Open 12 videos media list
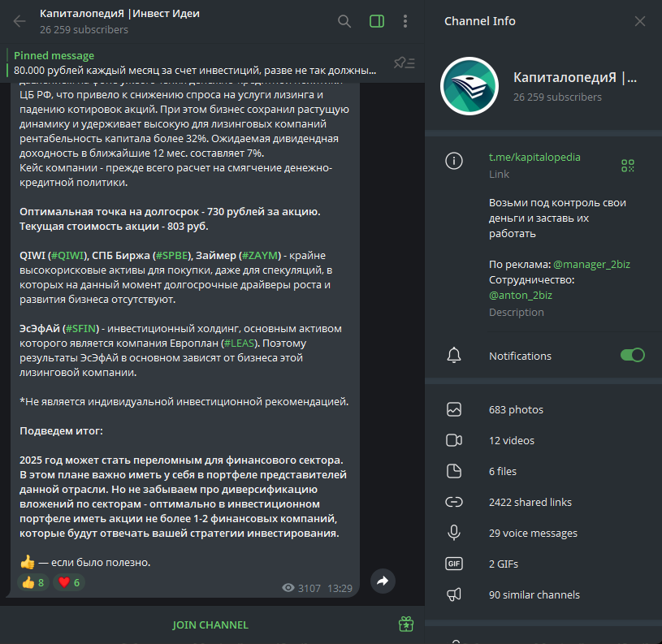 (543, 440)
